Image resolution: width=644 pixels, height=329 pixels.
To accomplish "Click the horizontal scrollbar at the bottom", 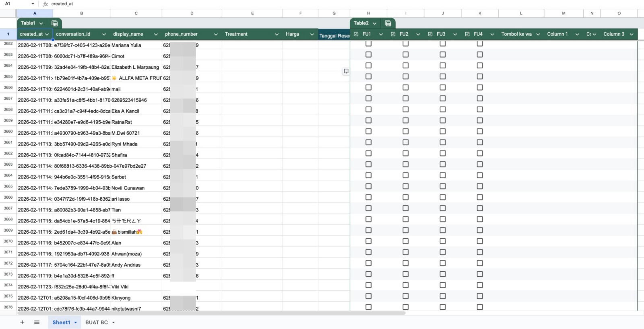I will tap(209, 313).
